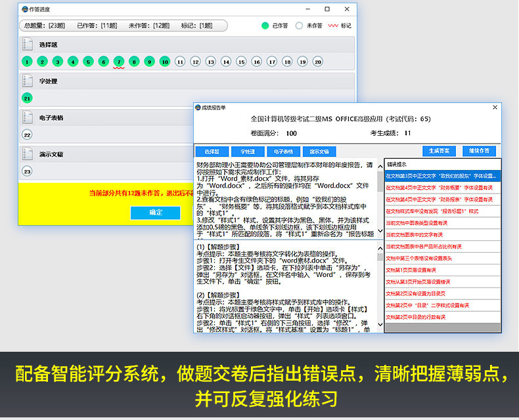Jump to unanswered question 14
The image size is (519, 420).
point(226,62)
